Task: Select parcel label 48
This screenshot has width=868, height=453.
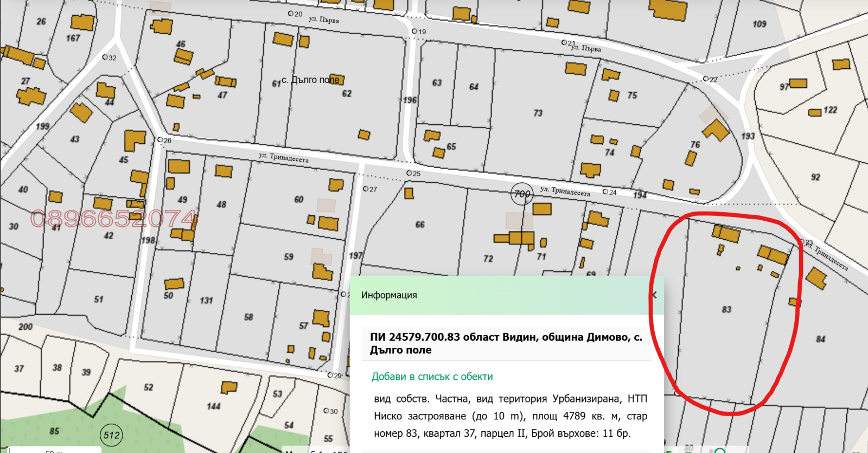Action: coord(221,205)
